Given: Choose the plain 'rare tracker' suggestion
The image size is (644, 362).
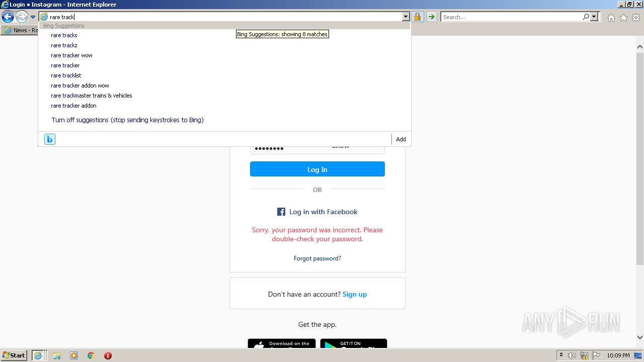Looking at the screenshot, I should pos(65,65).
